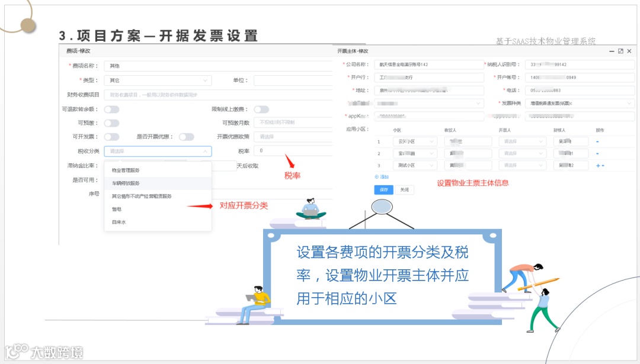Click the 纳税人识别号 input field

[580, 65]
